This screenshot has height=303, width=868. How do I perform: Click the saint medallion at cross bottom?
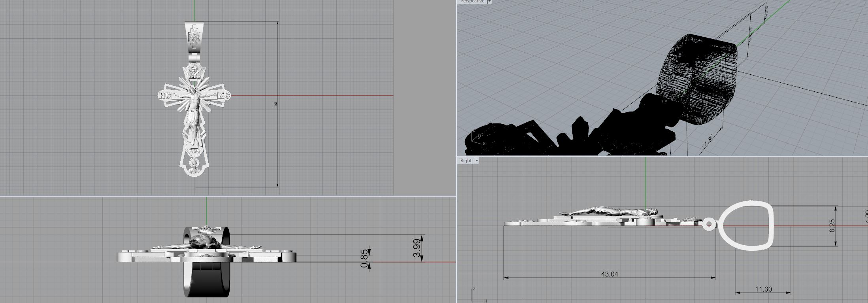(x=194, y=166)
